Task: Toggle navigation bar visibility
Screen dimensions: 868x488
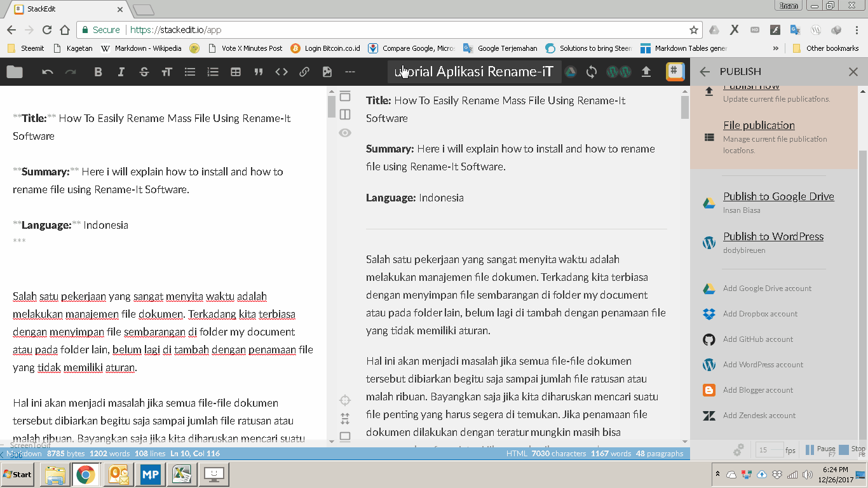Action: point(345,96)
